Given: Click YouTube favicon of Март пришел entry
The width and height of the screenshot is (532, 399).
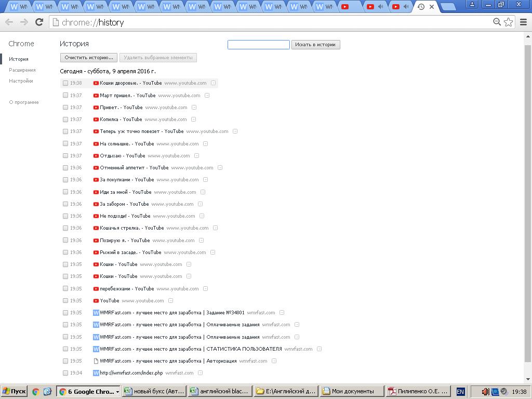Looking at the screenshot, I should (x=96, y=96).
